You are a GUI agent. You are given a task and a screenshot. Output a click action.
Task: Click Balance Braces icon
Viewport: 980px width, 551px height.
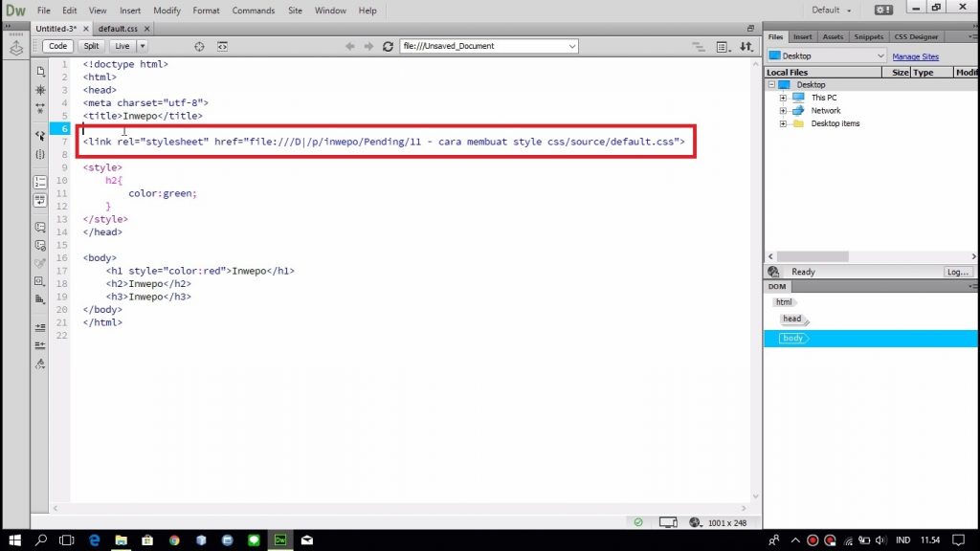40,154
